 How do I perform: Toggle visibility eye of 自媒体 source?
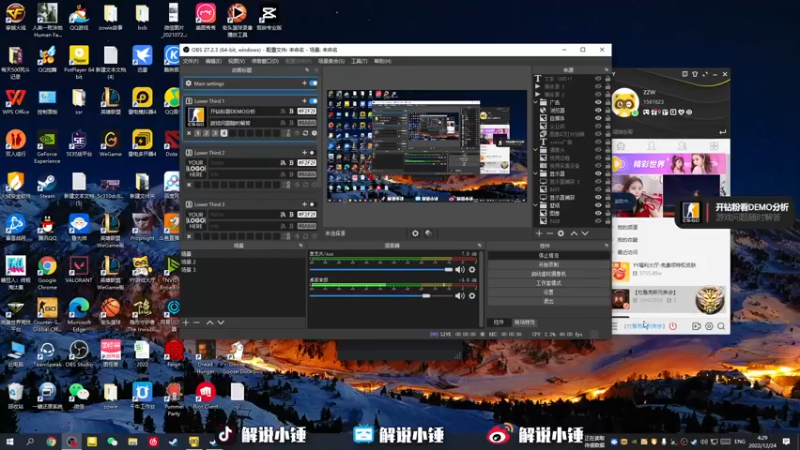click(598, 118)
